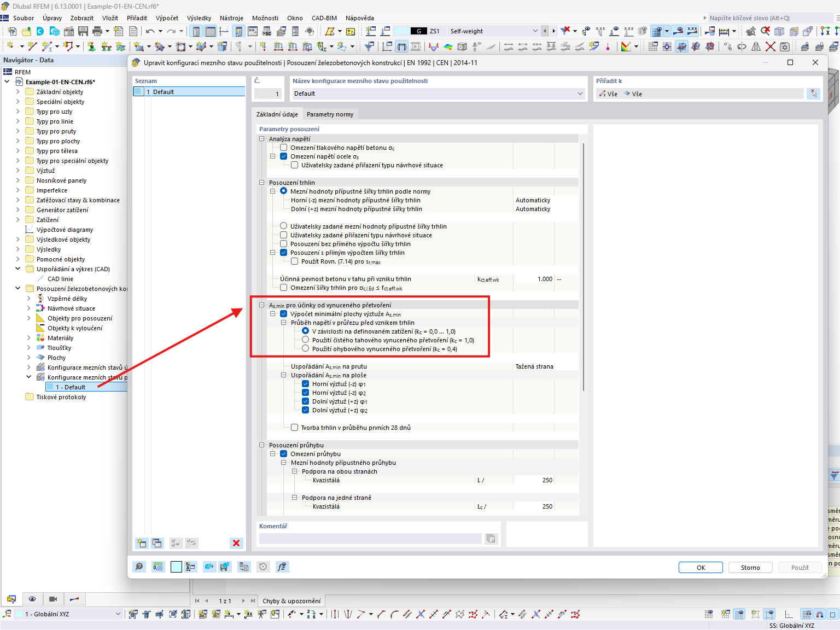Click the Storno button
This screenshot has width=840, height=630.
(x=750, y=568)
